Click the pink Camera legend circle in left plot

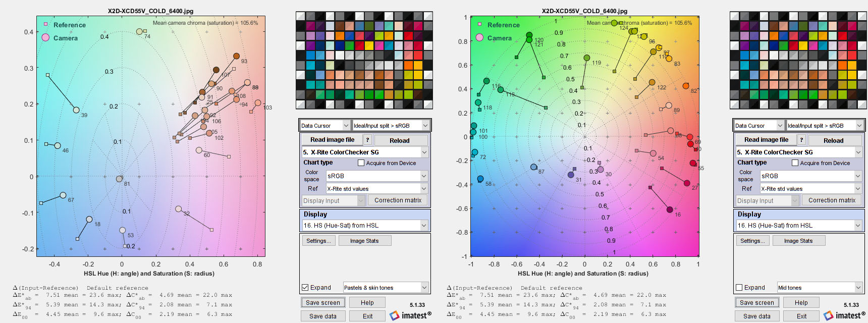click(x=45, y=38)
